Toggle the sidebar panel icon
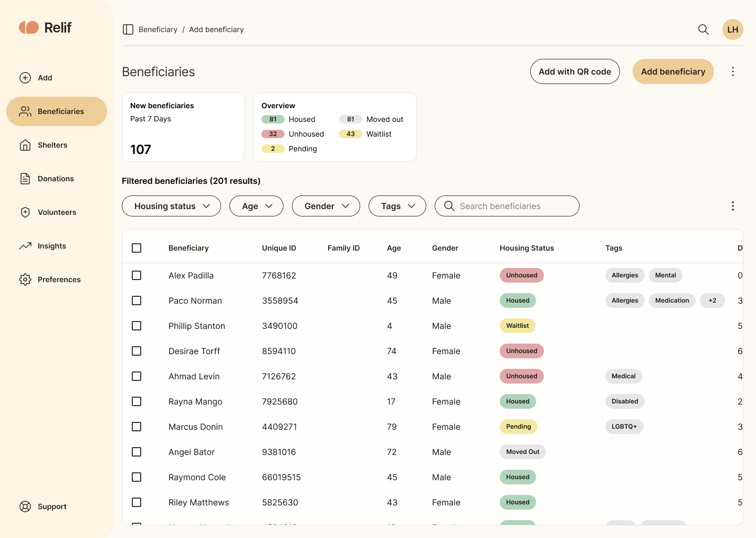The height and width of the screenshot is (538, 756). (x=128, y=29)
